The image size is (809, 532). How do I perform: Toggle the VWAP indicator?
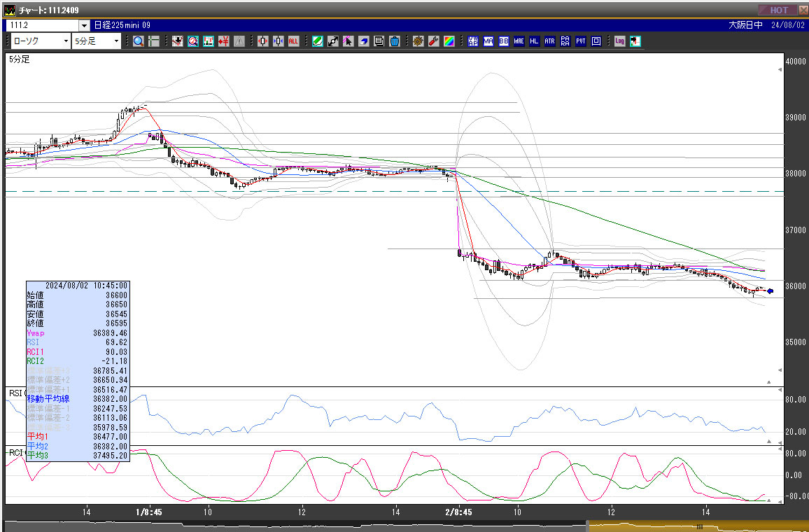[472, 41]
